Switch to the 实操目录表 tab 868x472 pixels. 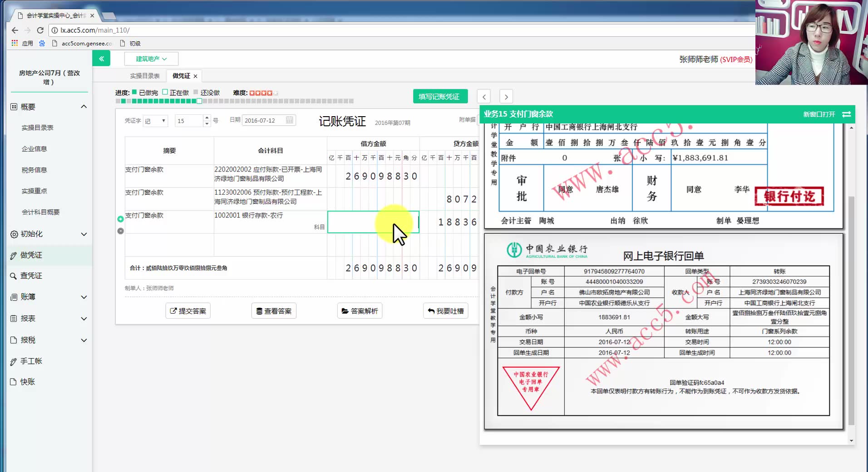tap(145, 76)
